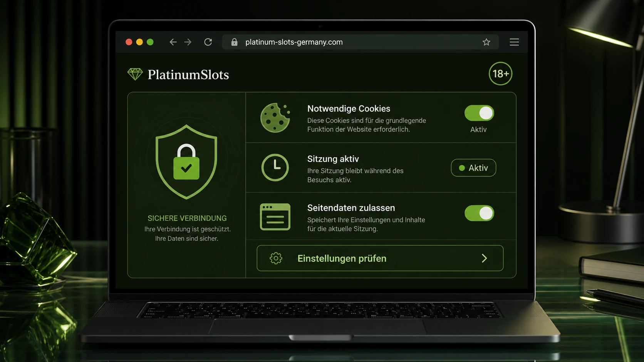Toggle the Notwendige Cookies switch
This screenshot has height=362, width=644.
[479, 113]
